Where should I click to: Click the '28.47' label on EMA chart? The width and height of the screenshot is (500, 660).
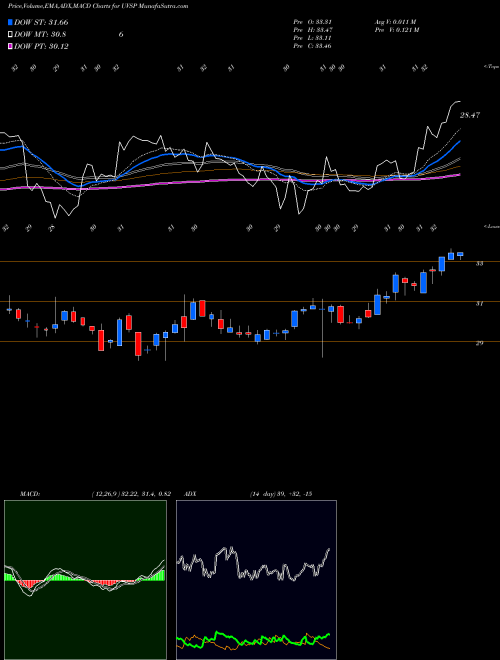click(x=470, y=115)
